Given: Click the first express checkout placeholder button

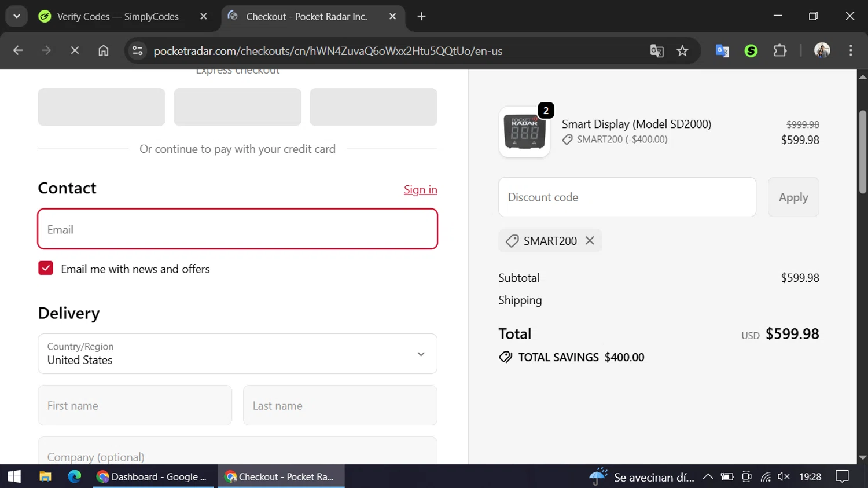Looking at the screenshot, I should coord(102,107).
